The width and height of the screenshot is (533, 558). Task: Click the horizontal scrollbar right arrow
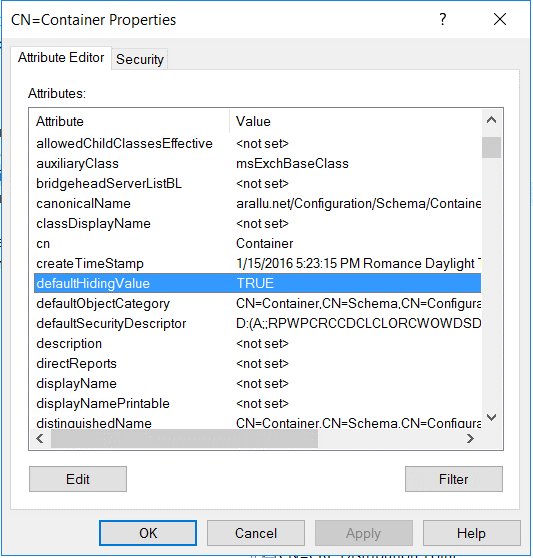coord(470,439)
